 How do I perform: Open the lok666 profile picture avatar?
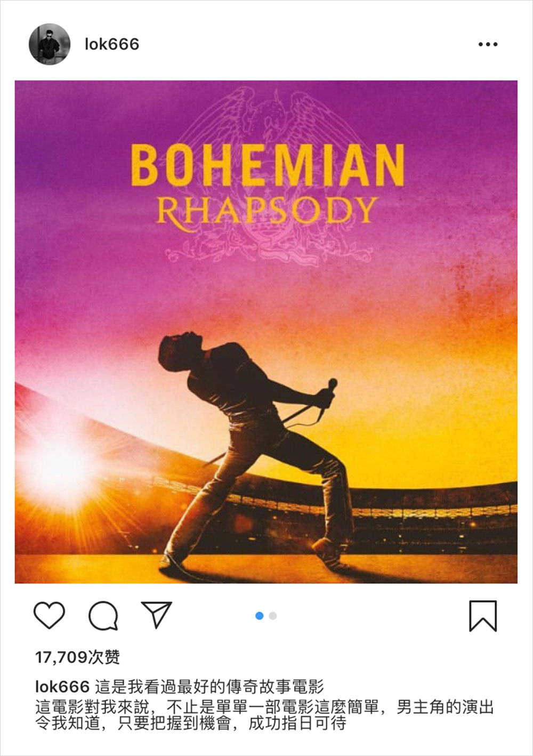point(50,44)
